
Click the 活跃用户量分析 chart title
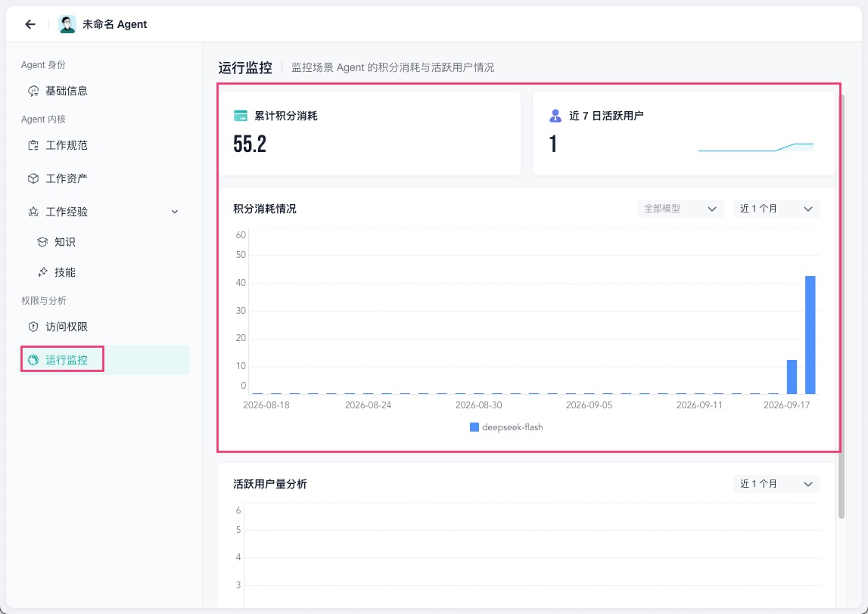tap(270, 485)
